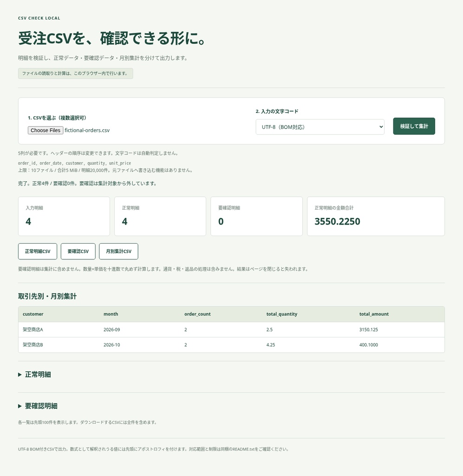
Task: Open the UTF-8（BOM対応）encoding dropdown
Action: pos(320,127)
